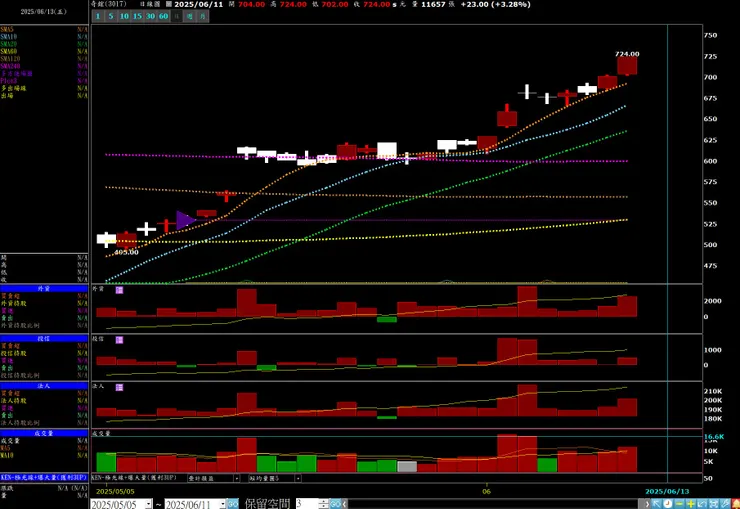
Task: Select the 1-minute timeframe button
Action: pyautogui.click(x=98, y=16)
